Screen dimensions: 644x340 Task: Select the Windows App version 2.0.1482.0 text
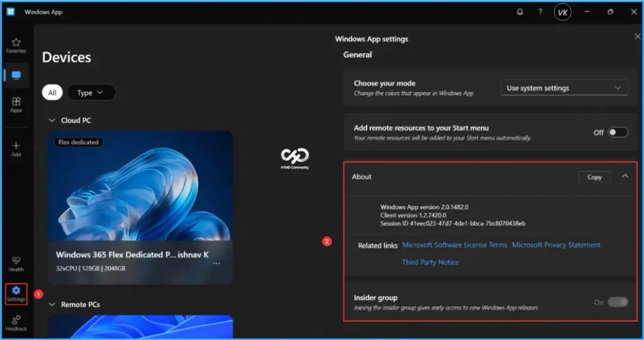[x=425, y=207]
